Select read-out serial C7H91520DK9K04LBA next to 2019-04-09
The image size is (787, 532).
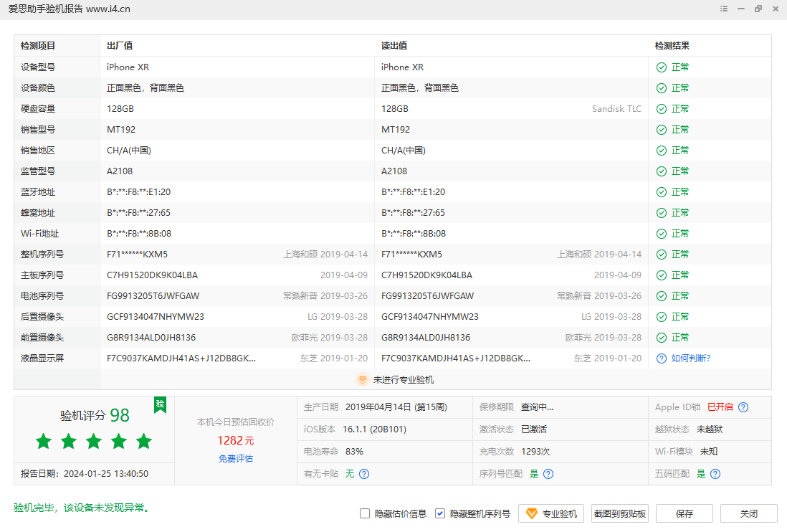pyautogui.click(x=426, y=275)
